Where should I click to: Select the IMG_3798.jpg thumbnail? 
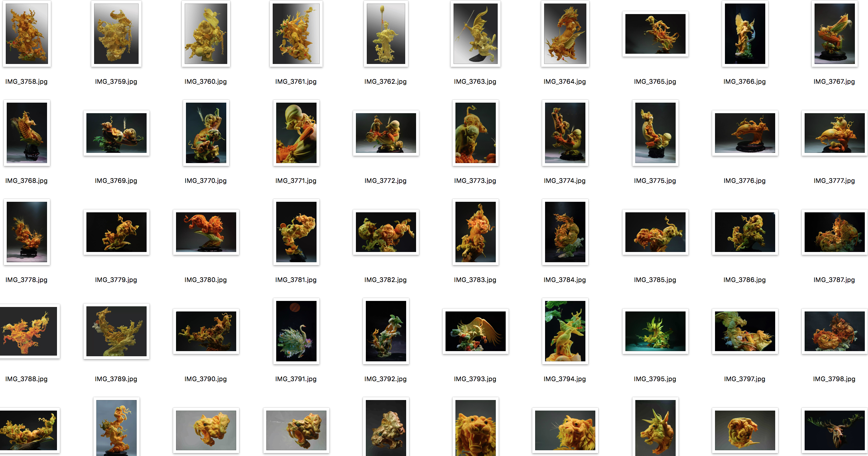click(x=834, y=331)
